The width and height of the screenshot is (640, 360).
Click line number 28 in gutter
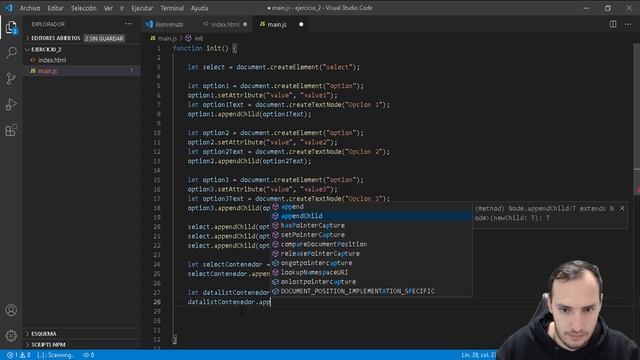(x=157, y=302)
